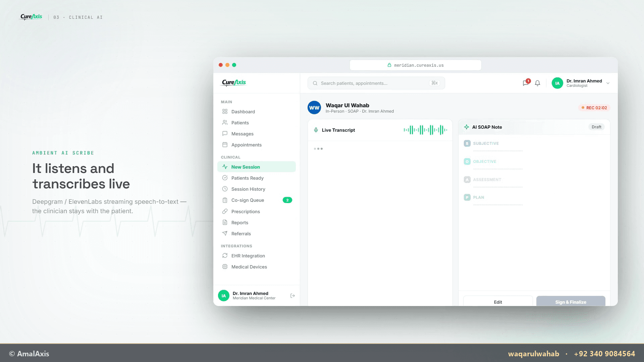Click the Objective O section icon
Viewport: 644px width, 362px height.
click(x=467, y=162)
